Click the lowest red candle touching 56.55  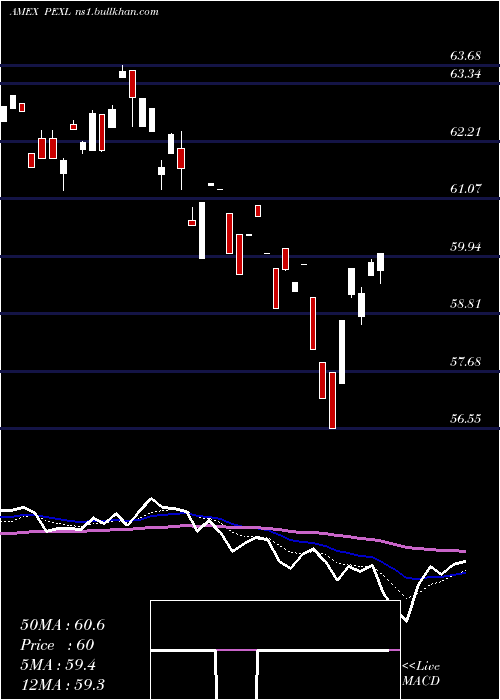[332, 400]
